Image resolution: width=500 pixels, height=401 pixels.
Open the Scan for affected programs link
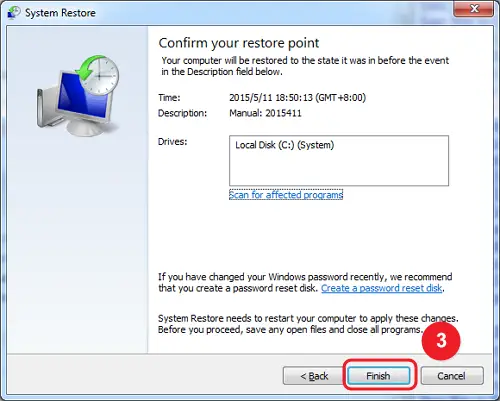click(286, 195)
